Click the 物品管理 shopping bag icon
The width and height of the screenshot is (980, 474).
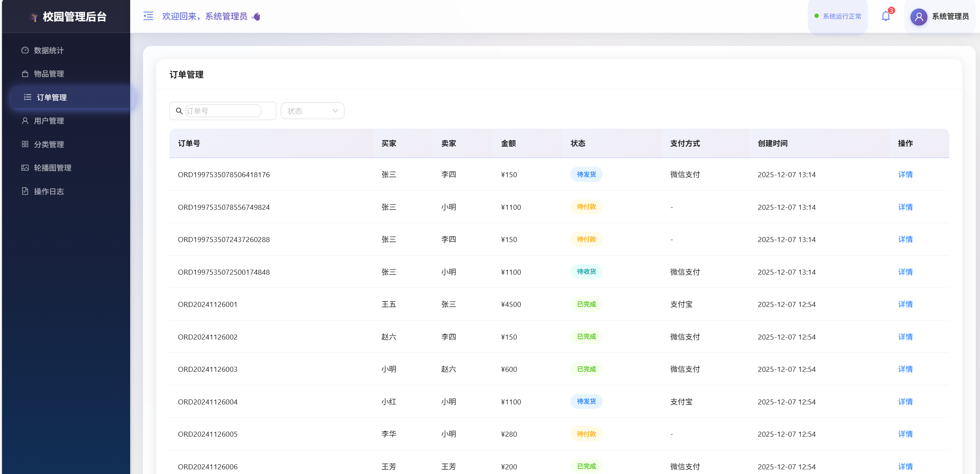(25, 74)
